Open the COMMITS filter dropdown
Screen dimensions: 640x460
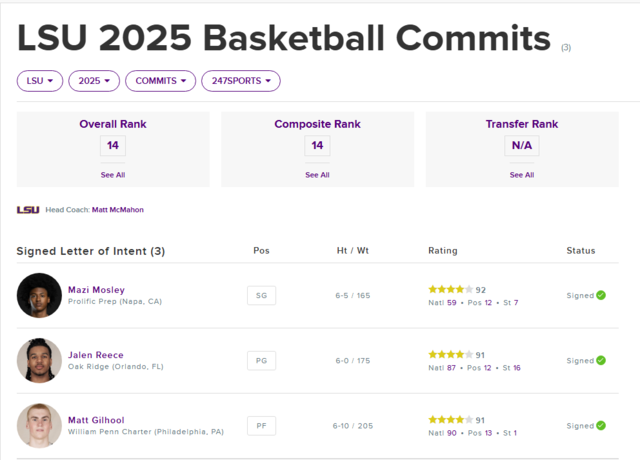coord(160,81)
